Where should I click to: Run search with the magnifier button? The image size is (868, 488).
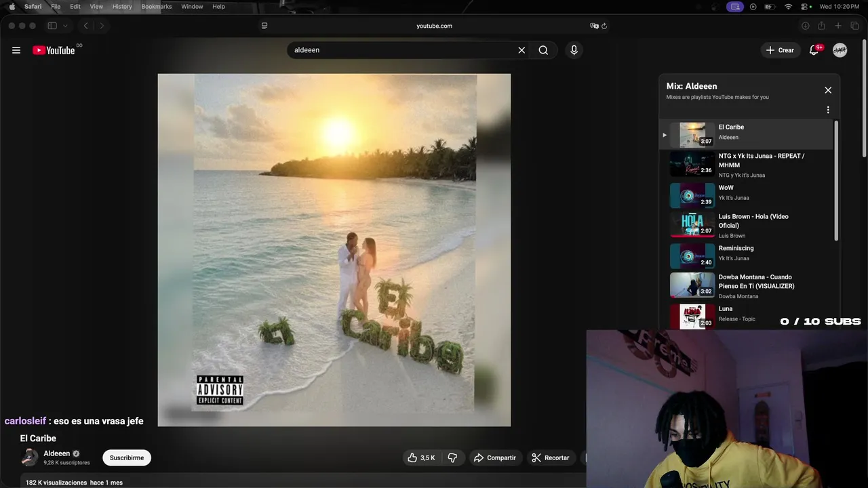pyautogui.click(x=543, y=50)
